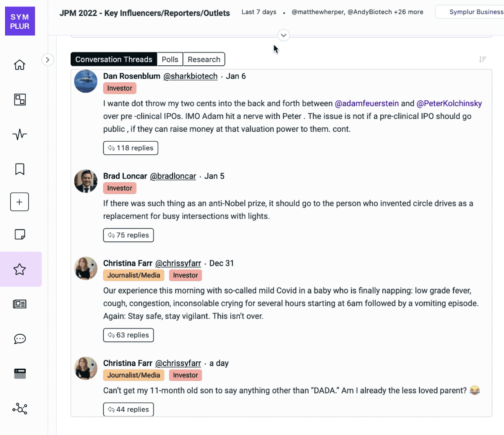Click the Investor tag under Dan Rosenblum
504x435 pixels.
tap(120, 88)
